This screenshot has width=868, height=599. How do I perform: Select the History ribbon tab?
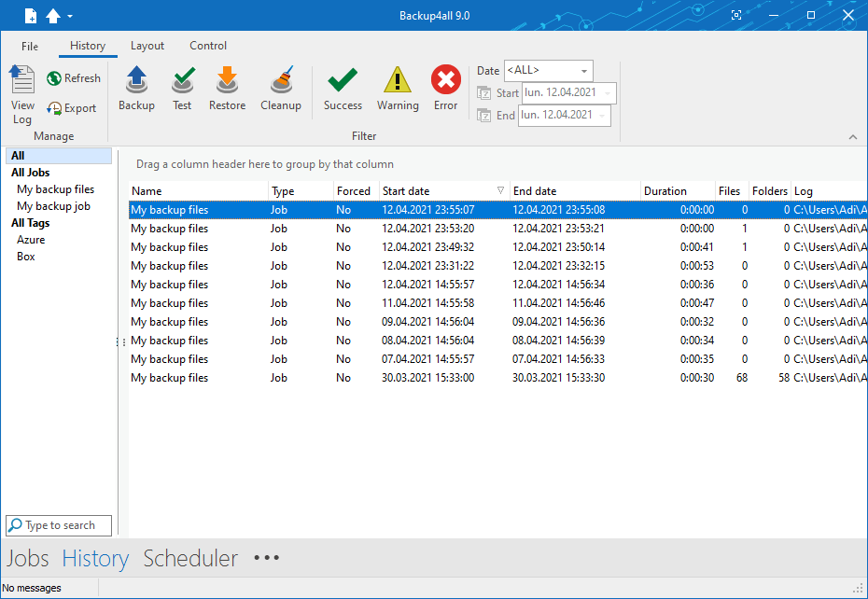88,46
